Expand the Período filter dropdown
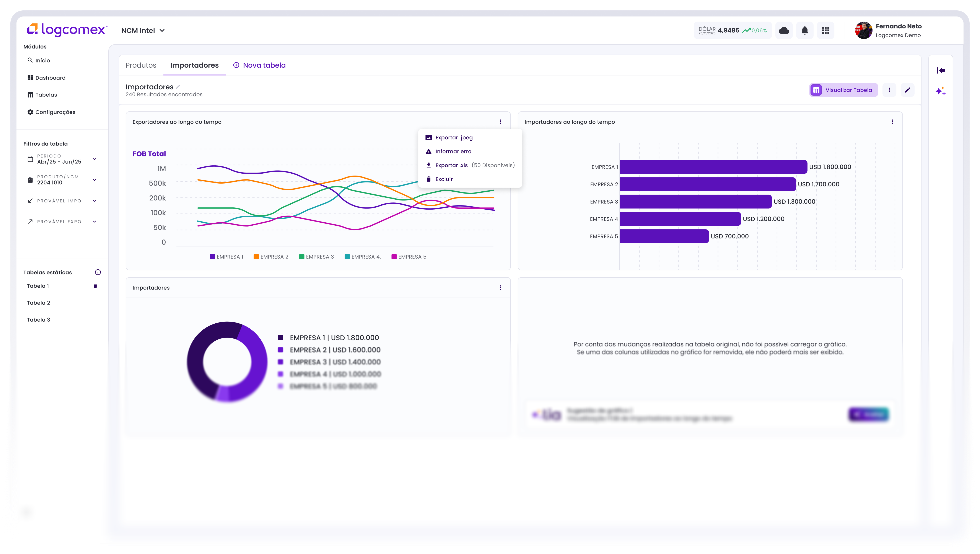This screenshot has height=554, width=980. pos(94,159)
